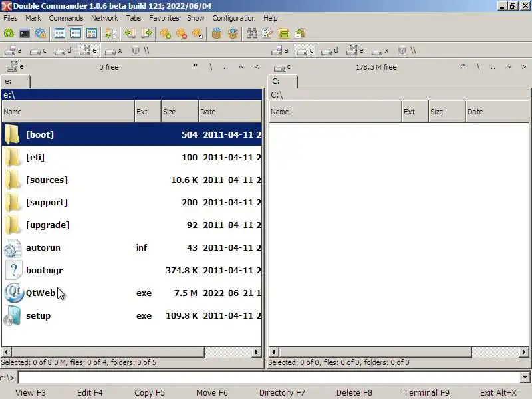
Task: Open left panel drive e dropdown button
Action: tap(15, 67)
